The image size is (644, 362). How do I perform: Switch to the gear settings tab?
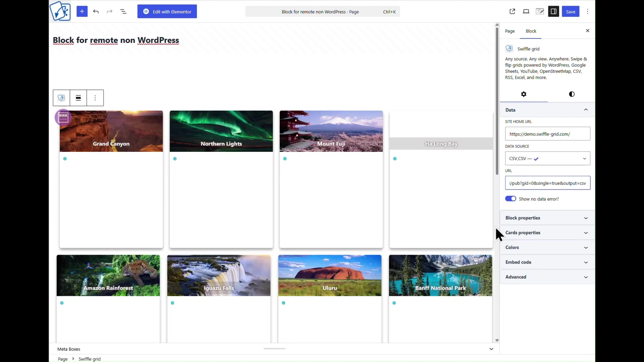coord(524,94)
